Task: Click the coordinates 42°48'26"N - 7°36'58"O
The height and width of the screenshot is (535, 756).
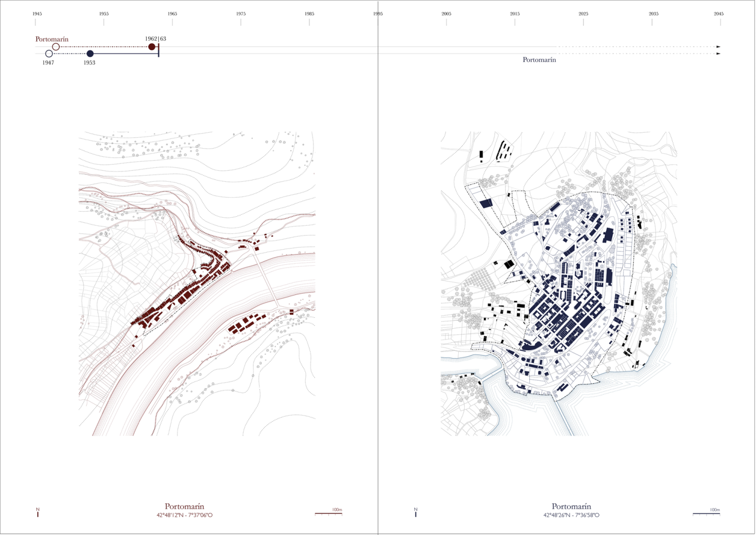Action: (571, 515)
